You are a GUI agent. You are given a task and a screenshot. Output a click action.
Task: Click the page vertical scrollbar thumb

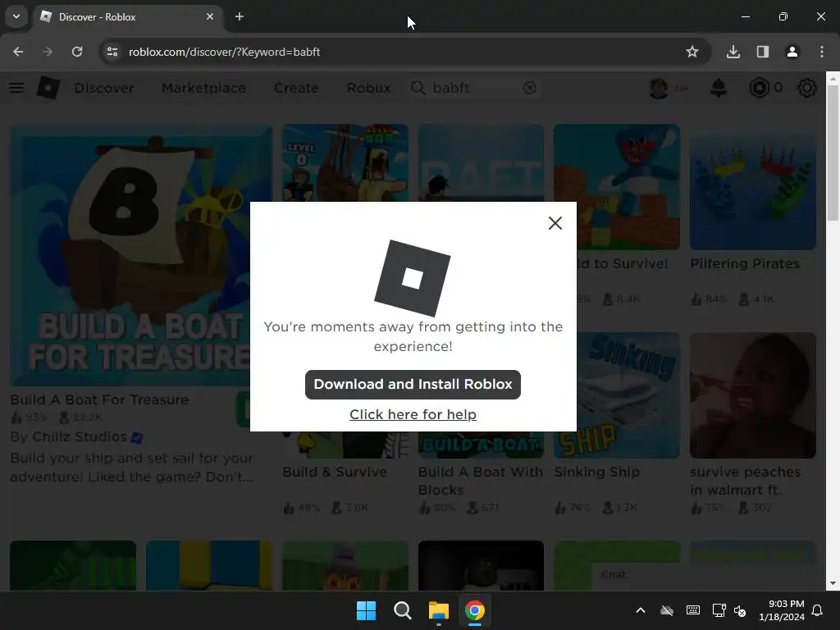(833, 152)
